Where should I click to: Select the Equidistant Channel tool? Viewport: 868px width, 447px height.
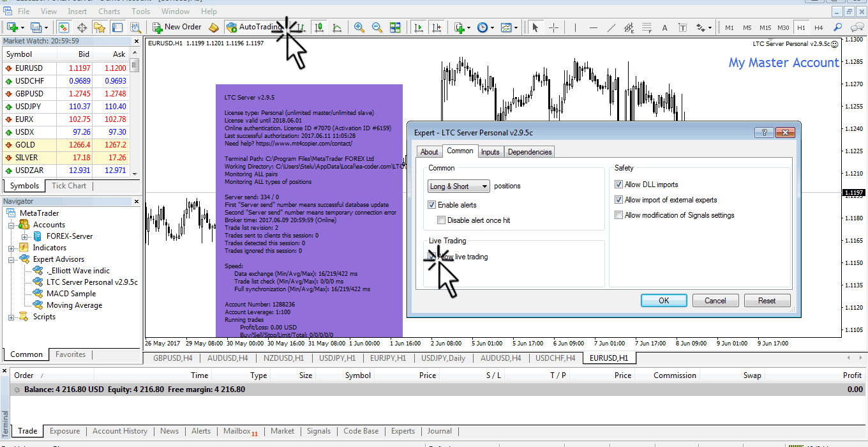click(629, 27)
